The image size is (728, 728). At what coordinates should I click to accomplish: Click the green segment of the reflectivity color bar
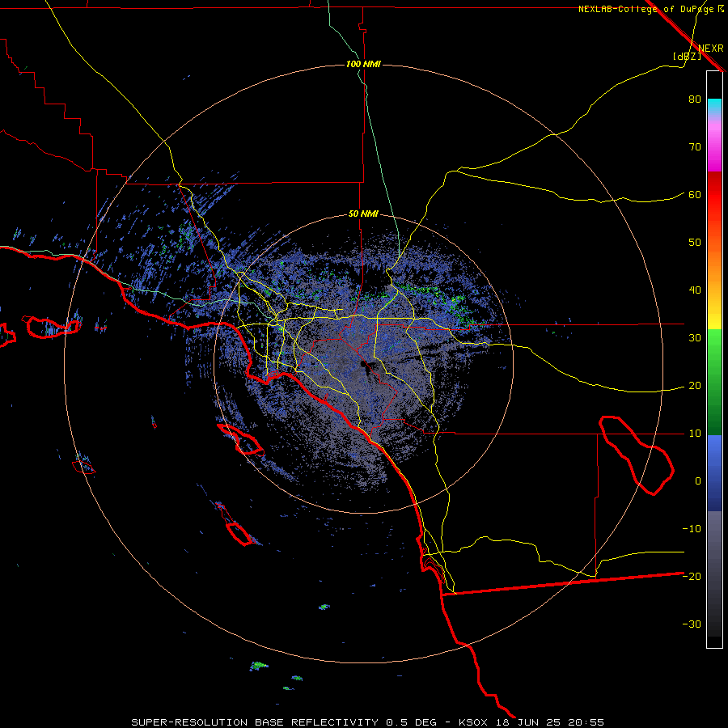(x=714, y=382)
